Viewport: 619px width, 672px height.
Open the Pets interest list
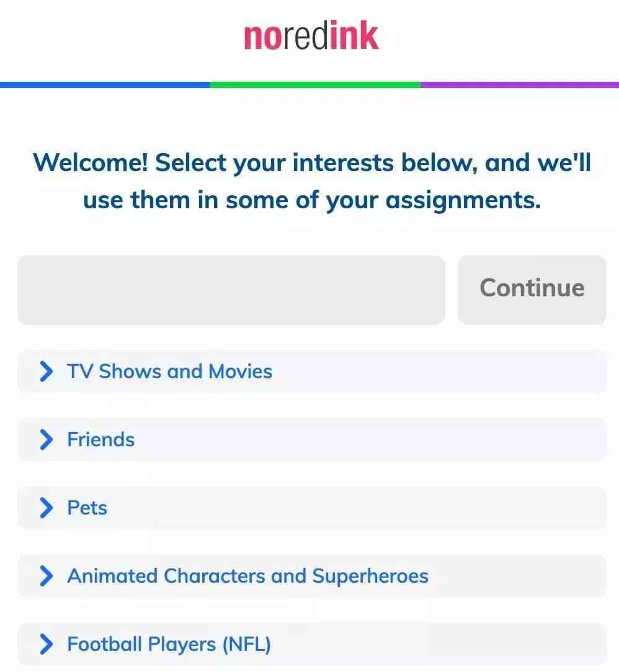pos(311,508)
